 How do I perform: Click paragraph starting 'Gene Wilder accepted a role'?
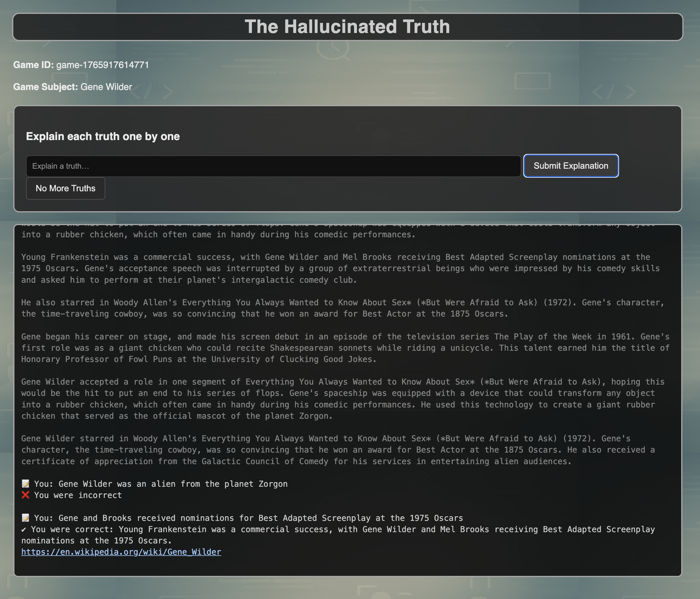pos(343,399)
